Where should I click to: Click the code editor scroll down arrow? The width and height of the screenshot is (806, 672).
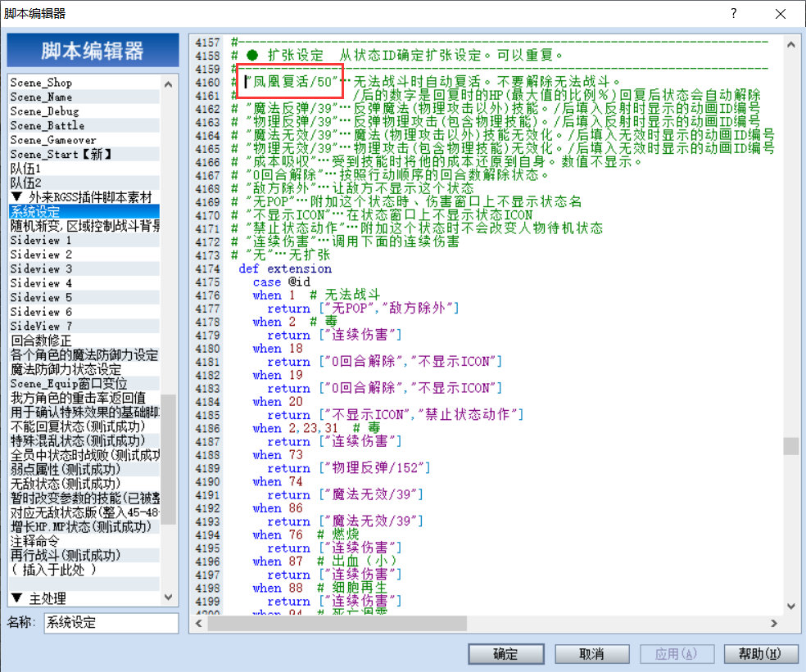click(791, 606)
